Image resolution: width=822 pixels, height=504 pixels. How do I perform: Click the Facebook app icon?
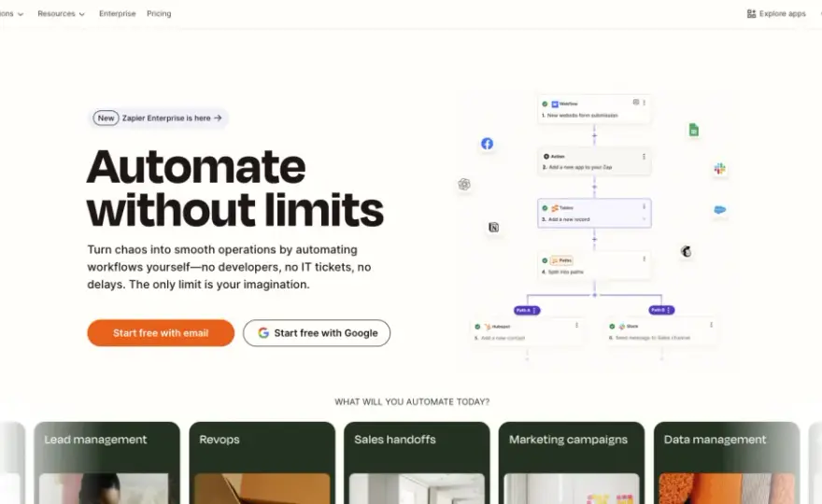tap(487, 144)
